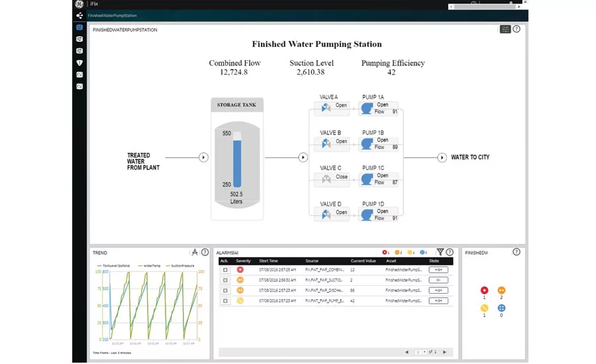Click arrow node before Water To City
Image resolution: width=596 pixels, height=364 pixels.
(442, 158)
